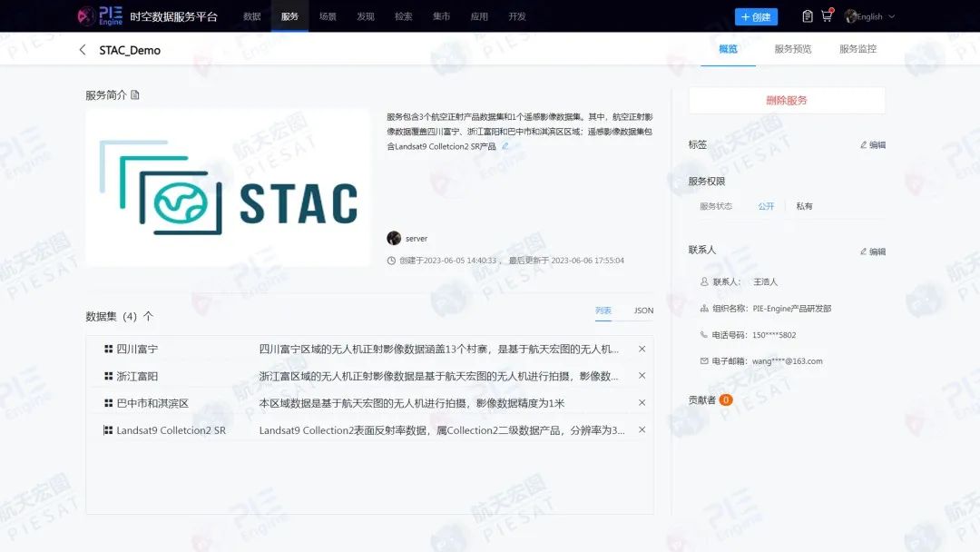Click the contact name 王浩人
The width and height of the screenshot is (980, 552).
(766, 282)
